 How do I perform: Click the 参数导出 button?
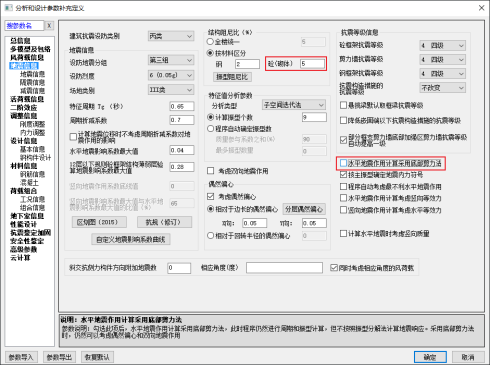point(59,357)
